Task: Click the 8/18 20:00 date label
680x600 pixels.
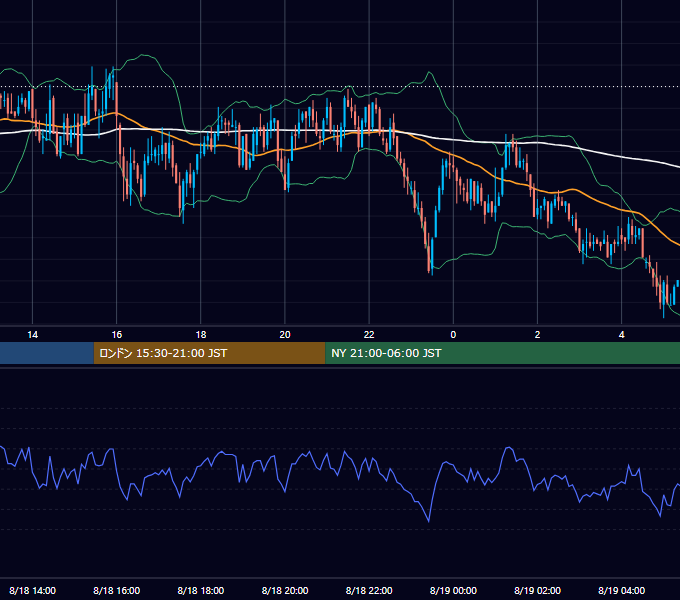Action: [285, 590]
